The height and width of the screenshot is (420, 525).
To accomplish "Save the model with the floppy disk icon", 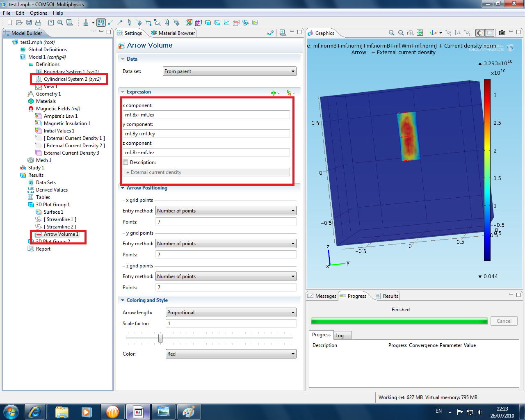I will 29,23.
